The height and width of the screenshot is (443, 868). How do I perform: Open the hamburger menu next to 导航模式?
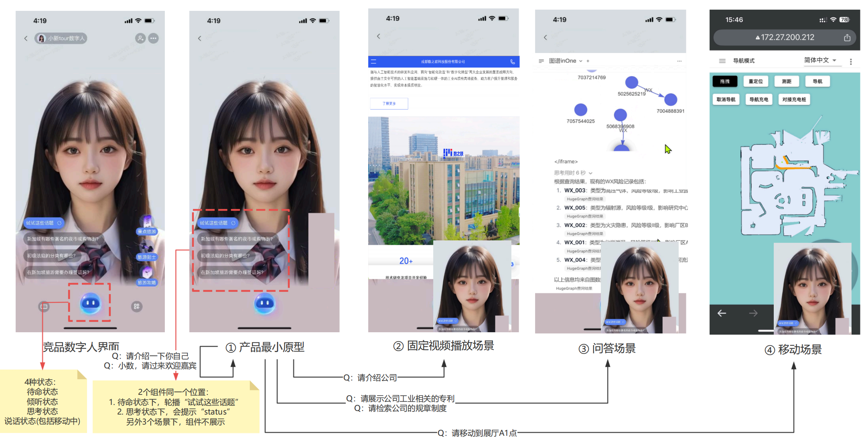[722, 61]
